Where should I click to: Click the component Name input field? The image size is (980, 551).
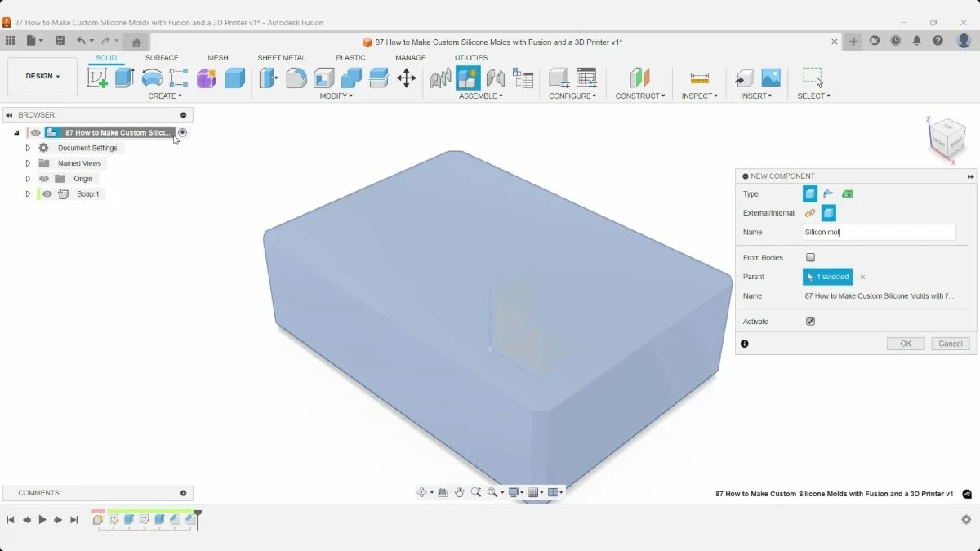879,233
